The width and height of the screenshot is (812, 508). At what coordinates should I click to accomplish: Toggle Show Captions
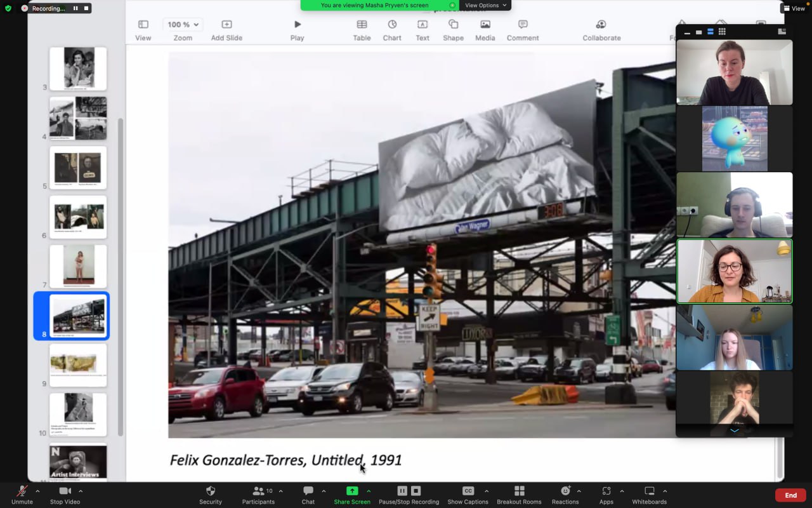[468, 491]
